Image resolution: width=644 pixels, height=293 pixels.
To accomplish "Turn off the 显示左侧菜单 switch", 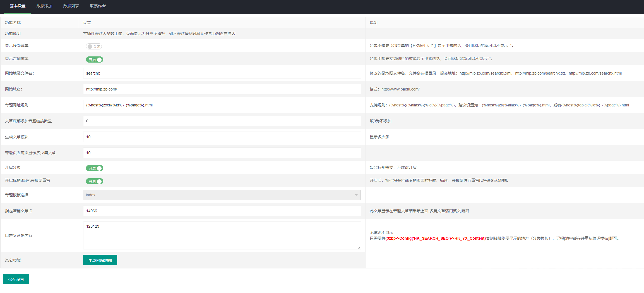I will pyautogui.click(x=95, y=60).
